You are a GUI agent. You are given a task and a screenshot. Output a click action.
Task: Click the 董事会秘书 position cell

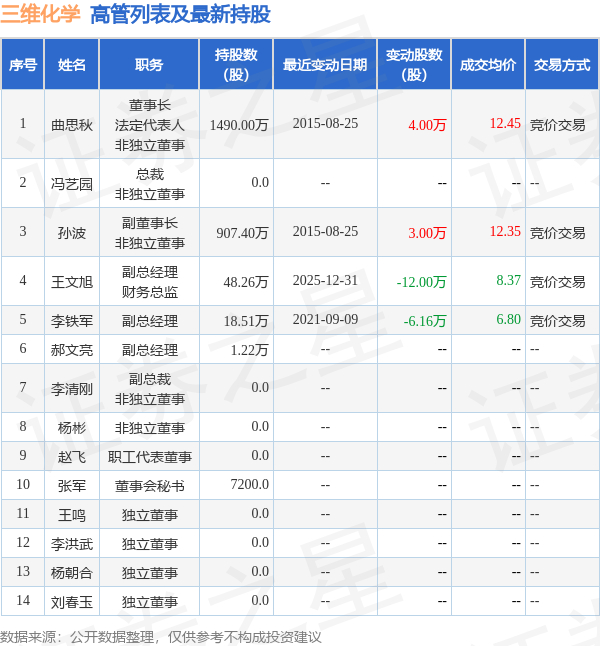pyautogui.click(x=150, y=486)
